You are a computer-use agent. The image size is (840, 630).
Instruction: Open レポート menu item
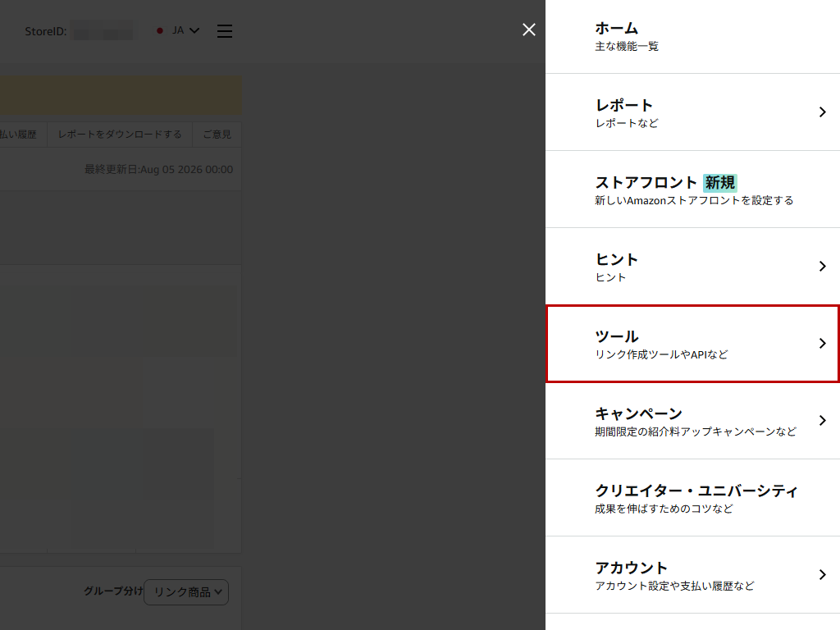[692, 112]
